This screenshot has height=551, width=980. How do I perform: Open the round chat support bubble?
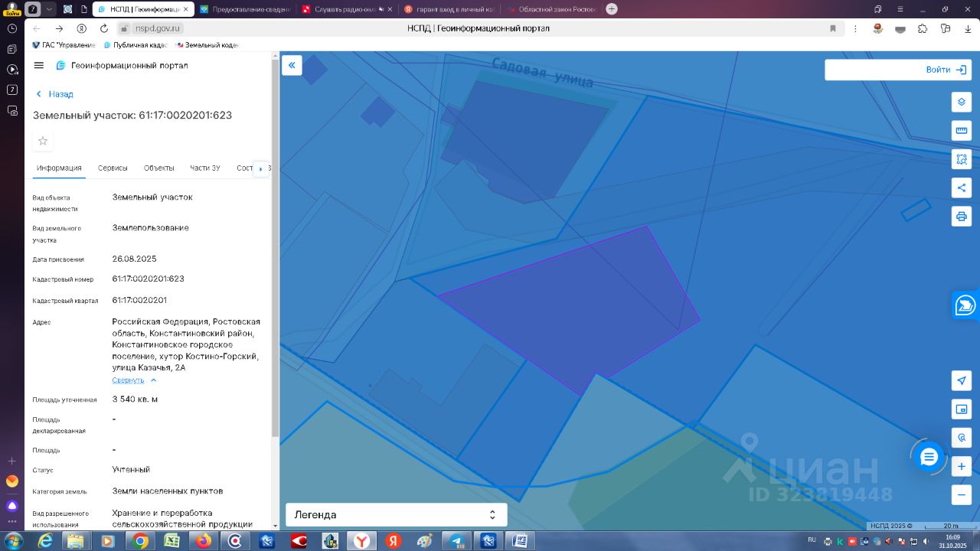coord(929,457)
